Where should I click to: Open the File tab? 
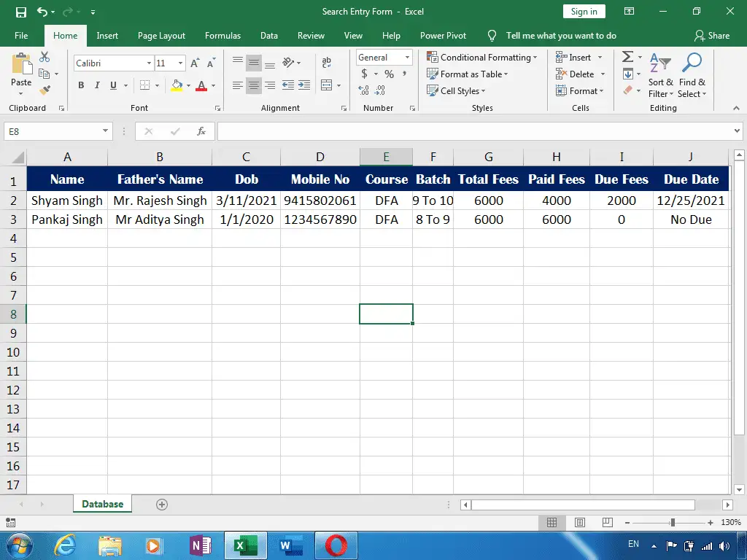coord(21,36)
